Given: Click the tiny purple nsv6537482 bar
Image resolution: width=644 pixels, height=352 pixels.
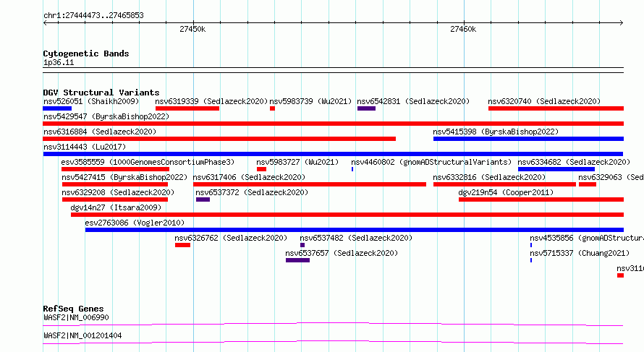Looking at the screenshot, I should 302,245.
